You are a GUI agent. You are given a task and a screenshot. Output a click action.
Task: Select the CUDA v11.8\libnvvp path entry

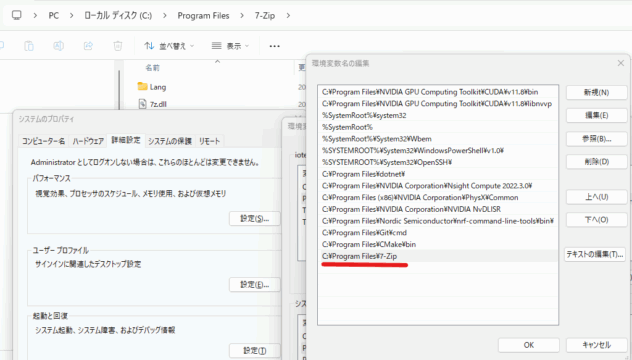coord(438,104)
